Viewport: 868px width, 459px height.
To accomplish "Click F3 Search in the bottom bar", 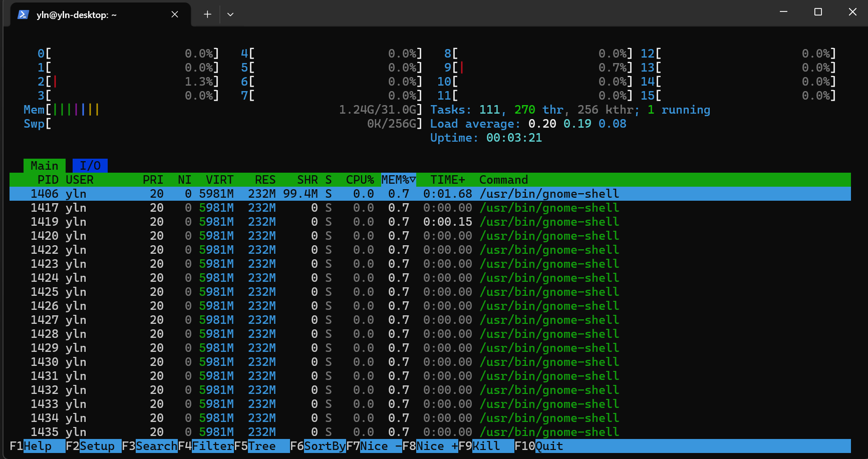I will tap(150, 446).
